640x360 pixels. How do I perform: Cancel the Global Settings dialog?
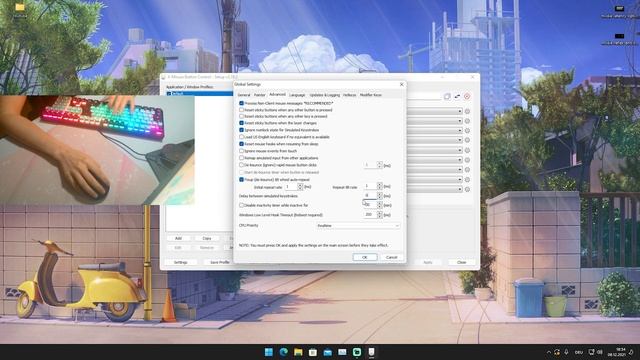pos(391,257)
